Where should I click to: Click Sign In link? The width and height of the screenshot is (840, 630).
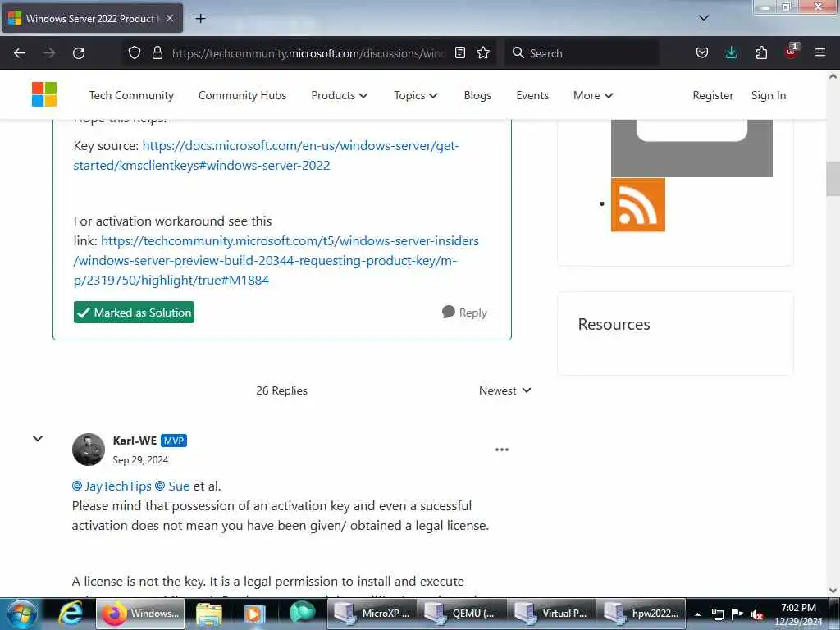(x=768, y=95)
